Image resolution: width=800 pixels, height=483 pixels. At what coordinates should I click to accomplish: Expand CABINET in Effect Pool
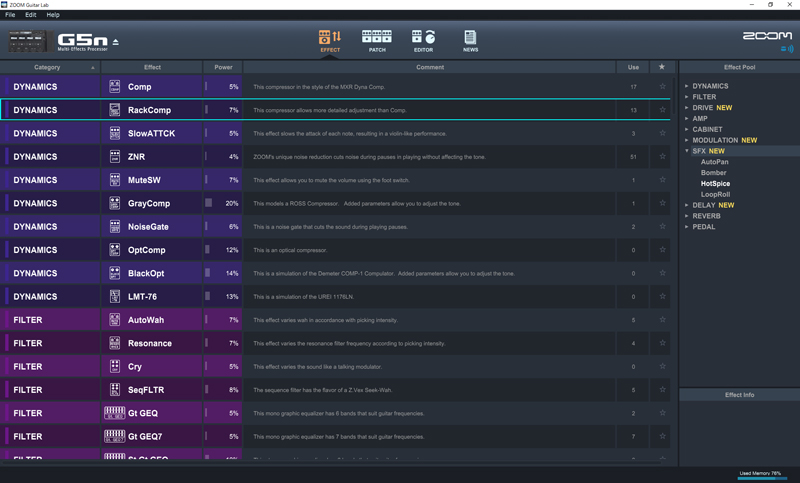(687, 130)
